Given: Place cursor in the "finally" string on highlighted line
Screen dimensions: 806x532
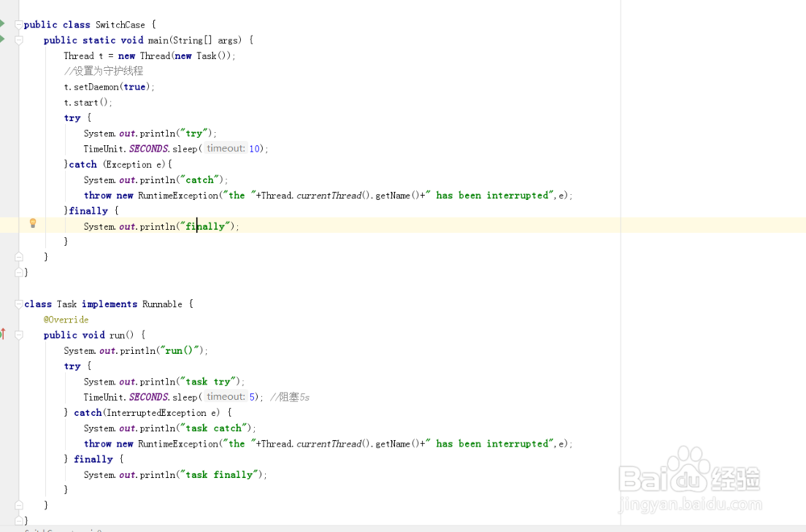Looking at the screenshot, I should point(205,227).
